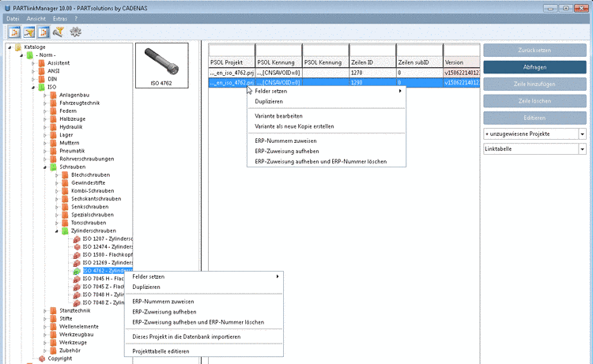Open the Linktabelle dropdown
The width and height of the screenshot is (593, 364).
pyautogui.click(x=582, y=149)
